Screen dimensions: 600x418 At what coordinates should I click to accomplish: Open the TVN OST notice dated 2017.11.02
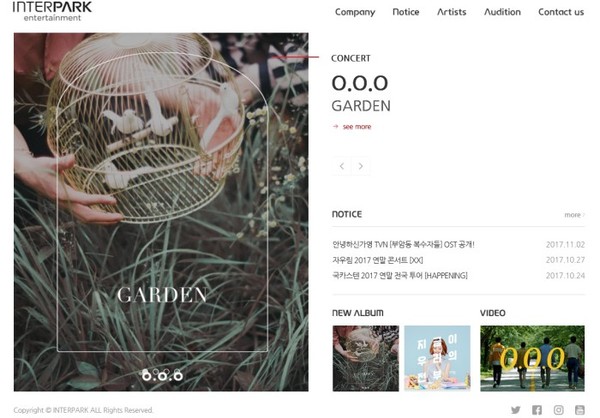click(403, 245)
